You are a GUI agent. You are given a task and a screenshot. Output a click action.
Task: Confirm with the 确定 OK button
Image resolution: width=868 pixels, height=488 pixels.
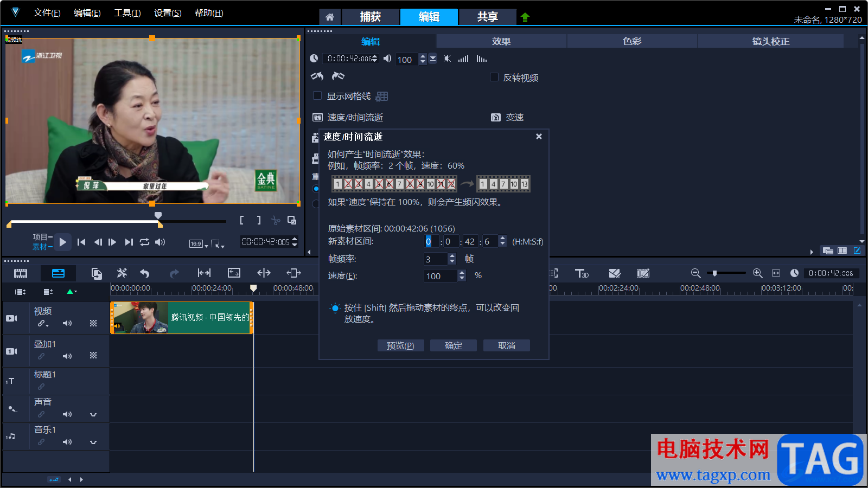click(454, 345)
